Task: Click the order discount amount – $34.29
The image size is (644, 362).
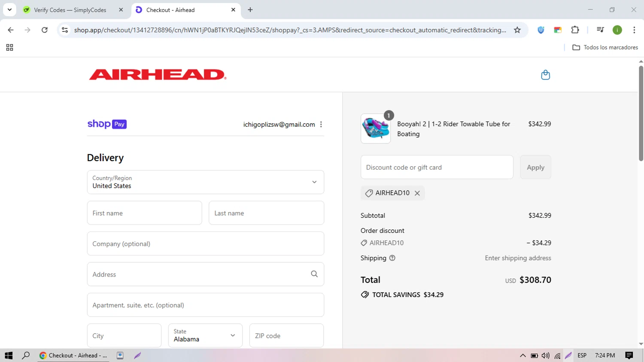Action: 539,243
